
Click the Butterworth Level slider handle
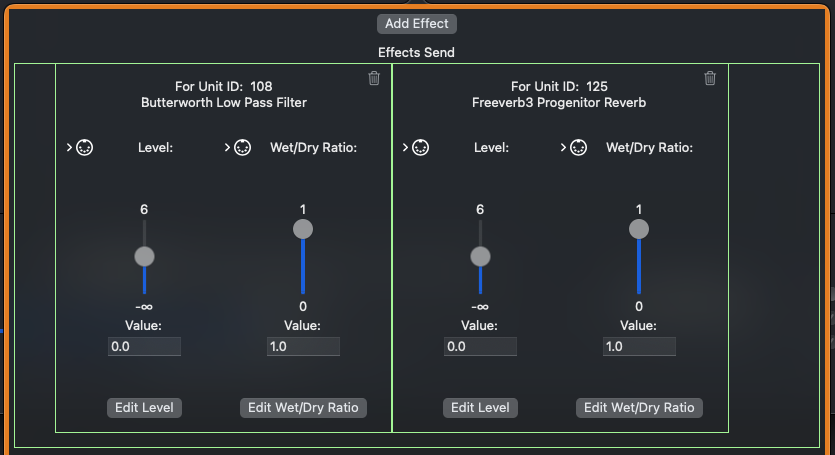144,256
